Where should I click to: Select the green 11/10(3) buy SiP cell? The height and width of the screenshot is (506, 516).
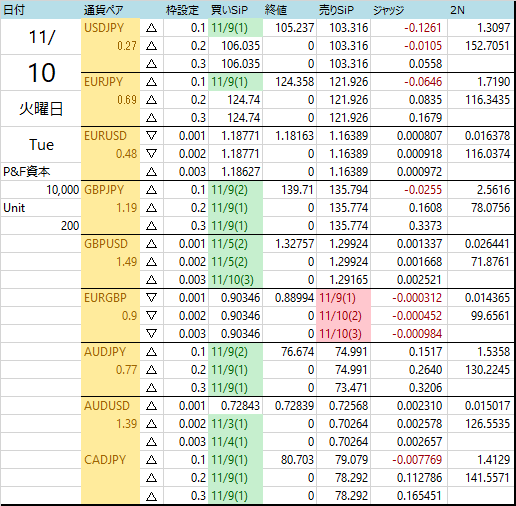tap(236, 280)
